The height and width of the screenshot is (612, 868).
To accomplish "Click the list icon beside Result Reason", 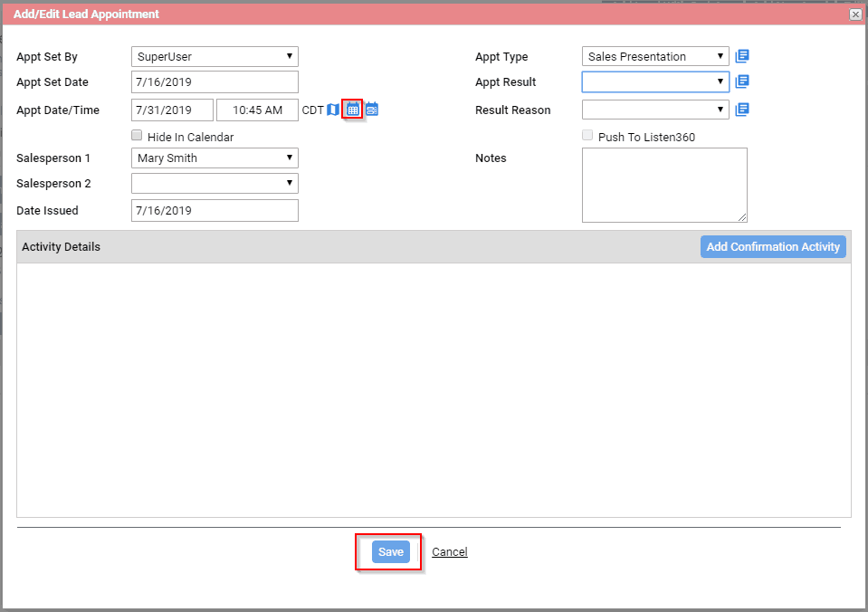I will [x=742, y=110].
